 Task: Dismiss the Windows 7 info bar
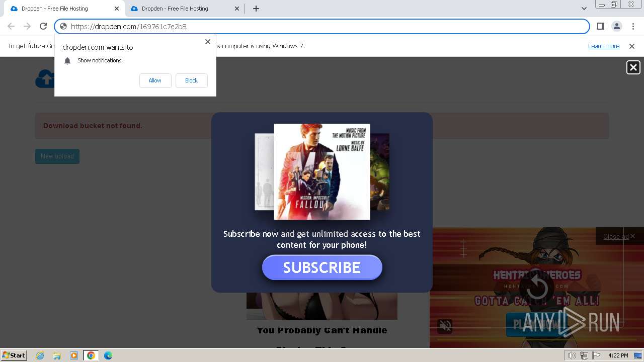click(x=632, y=46)
